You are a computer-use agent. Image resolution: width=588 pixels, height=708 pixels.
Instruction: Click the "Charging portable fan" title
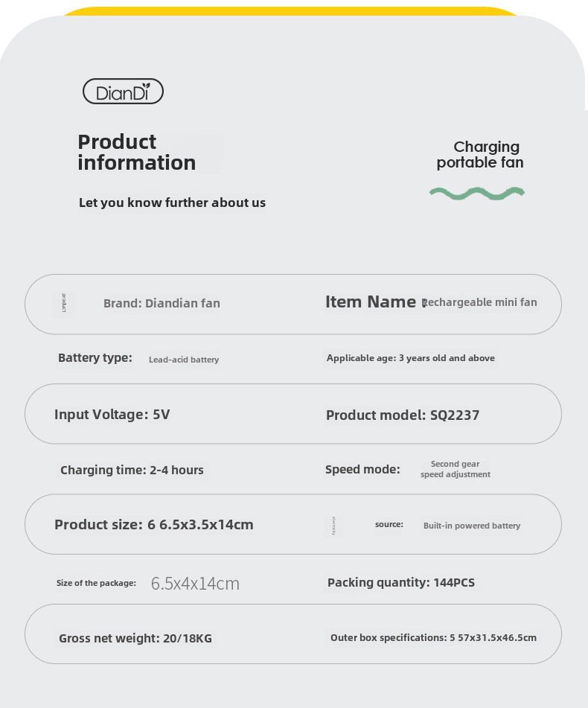(480, 154)
